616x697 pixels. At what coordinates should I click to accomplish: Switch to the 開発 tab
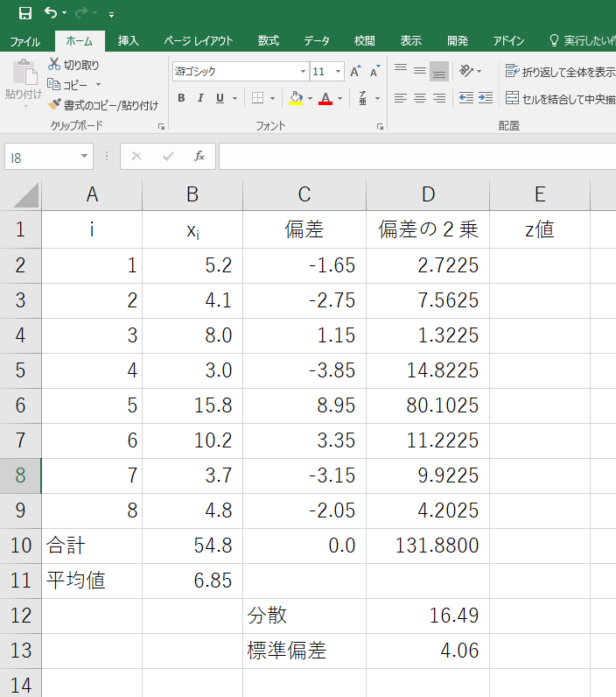pos(458,41)
